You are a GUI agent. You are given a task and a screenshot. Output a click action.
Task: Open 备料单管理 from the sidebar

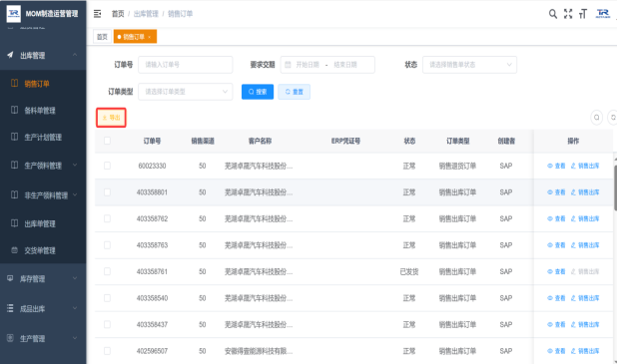[x=40, y=111]
